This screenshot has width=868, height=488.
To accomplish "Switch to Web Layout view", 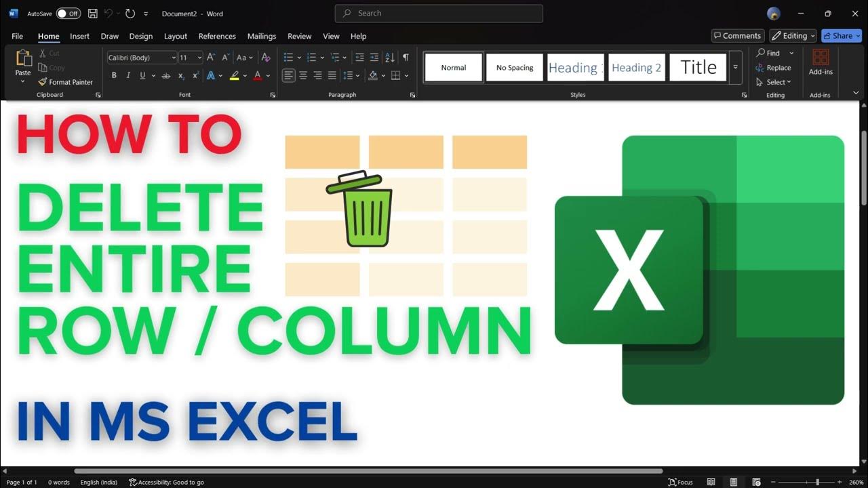I will tap(757, 482).
